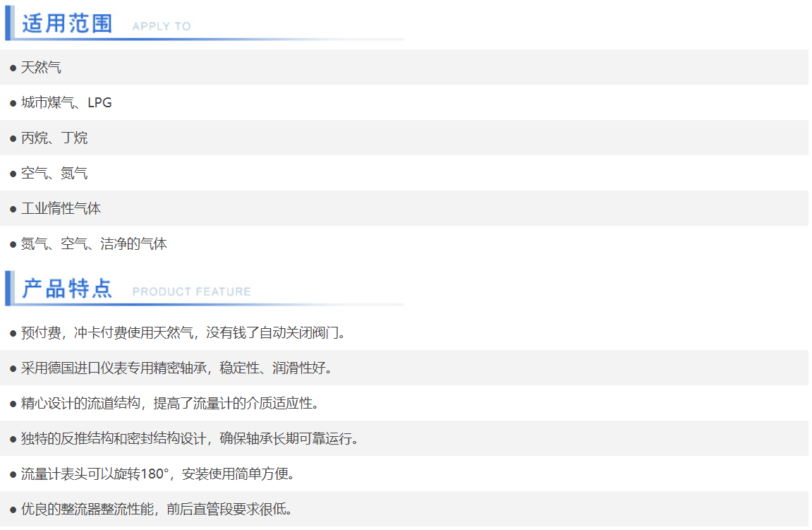Select the 工业惰性气体 item
The image size is (812, 530).
61,209
